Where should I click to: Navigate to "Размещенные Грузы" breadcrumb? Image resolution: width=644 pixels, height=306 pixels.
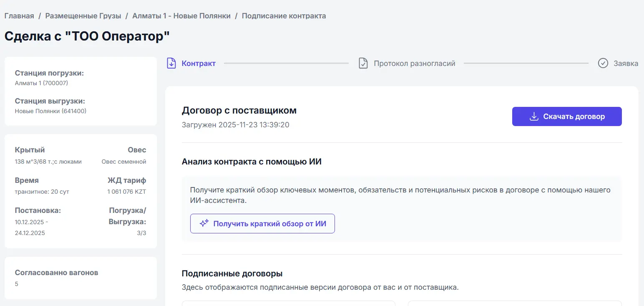(x=83, y=15)
